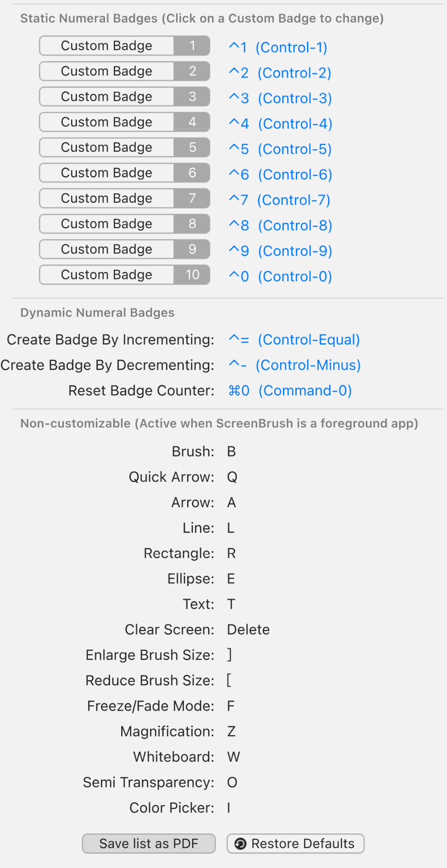Edit the Control-Minus decrementing shortcut

pyautogui.click(x=294, y=365)
